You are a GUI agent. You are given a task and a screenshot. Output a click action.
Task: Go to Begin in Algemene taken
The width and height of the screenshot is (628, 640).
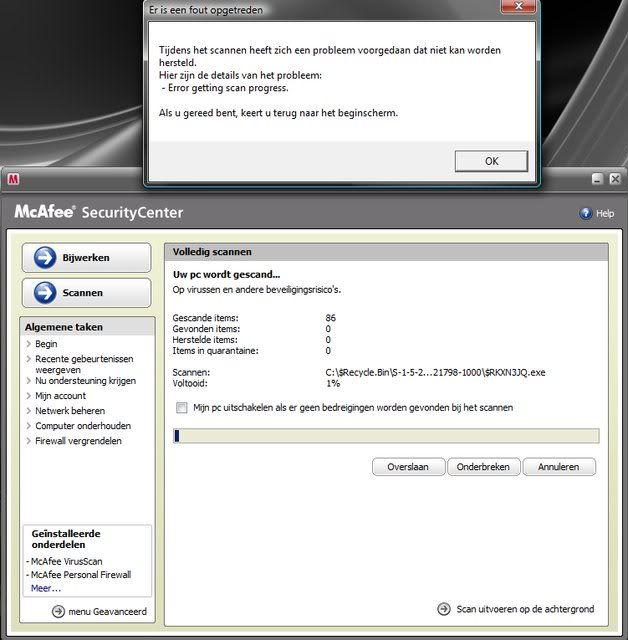tap(46, 344)
